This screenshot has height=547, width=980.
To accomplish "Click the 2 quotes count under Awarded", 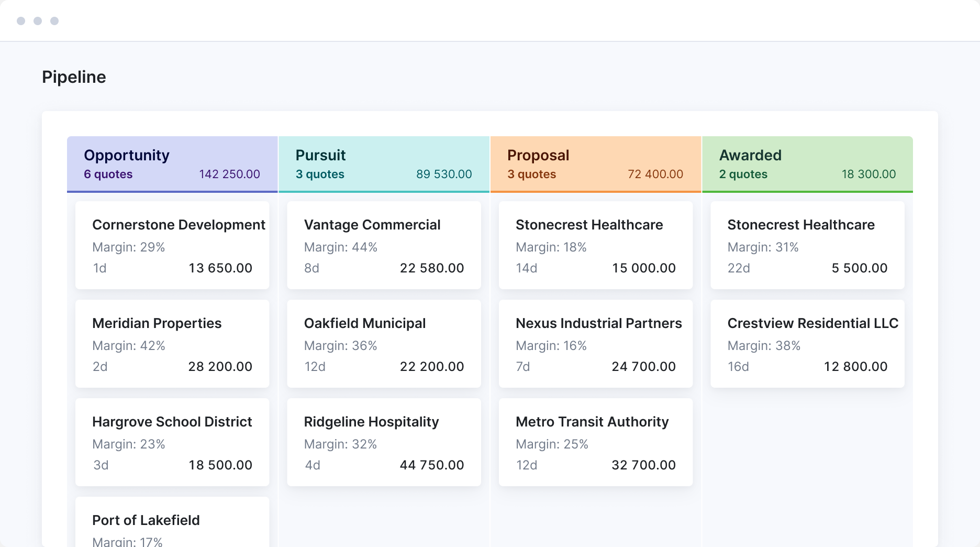I will coord(743,174).
